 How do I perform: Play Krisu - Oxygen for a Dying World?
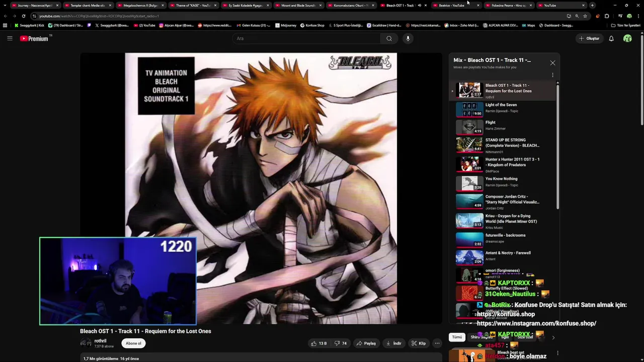point(503,221)
